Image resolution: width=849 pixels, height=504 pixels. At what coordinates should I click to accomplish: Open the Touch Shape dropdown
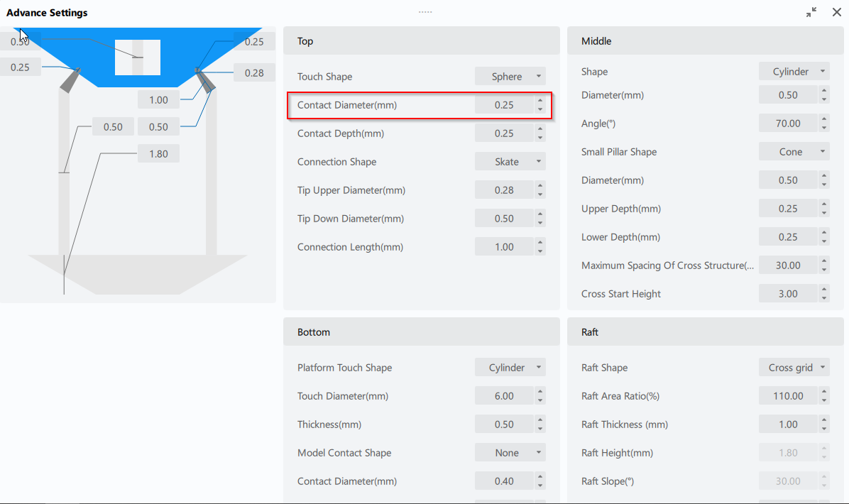pos(510,77)
